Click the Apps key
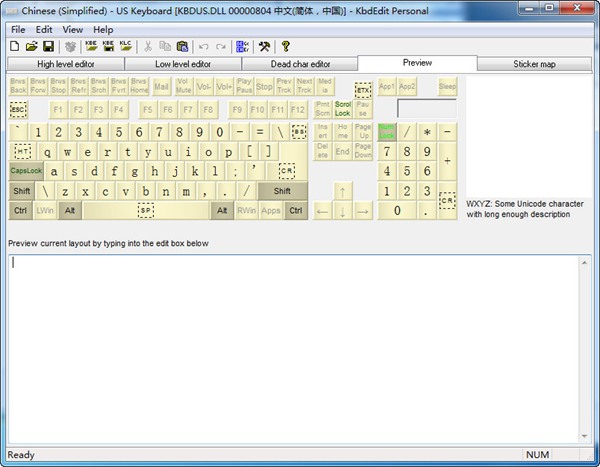Viewport: 600px width, 467px height. 271,211
